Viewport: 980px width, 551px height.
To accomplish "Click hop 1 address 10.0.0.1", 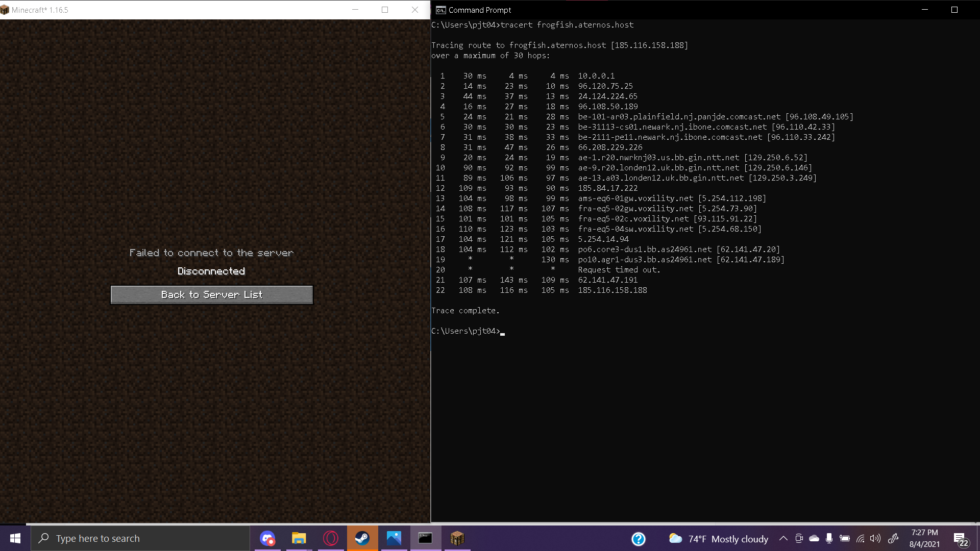I will pos(596,76).
